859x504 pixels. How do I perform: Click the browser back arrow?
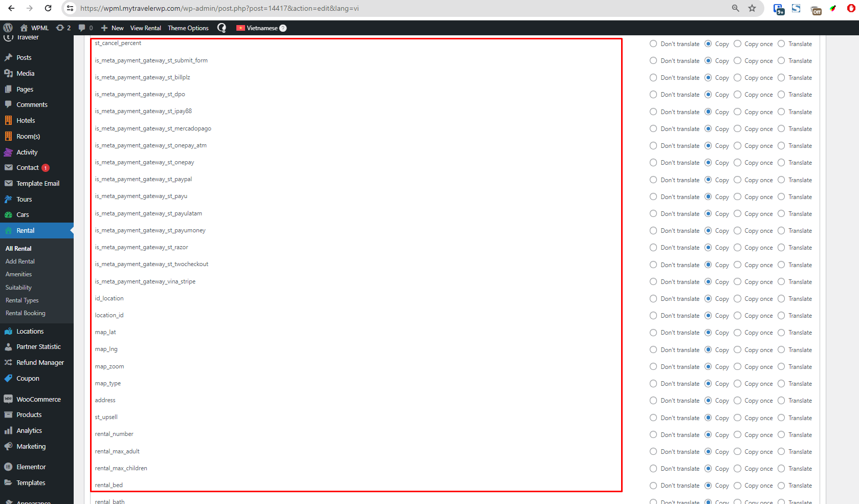[11, 8]
